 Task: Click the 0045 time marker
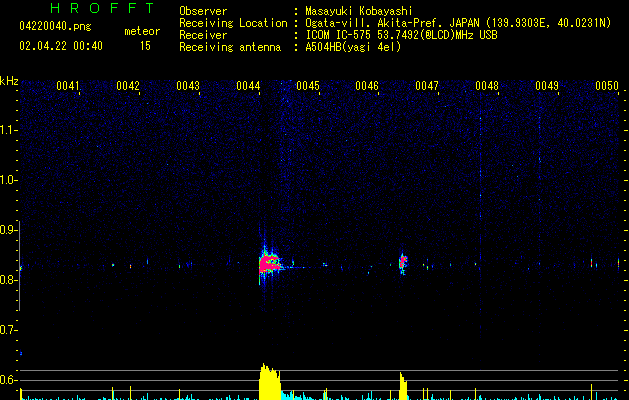(308, 86)
